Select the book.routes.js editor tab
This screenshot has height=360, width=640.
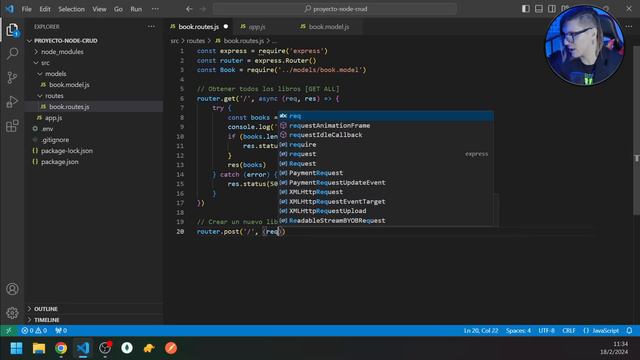[198, 27]
